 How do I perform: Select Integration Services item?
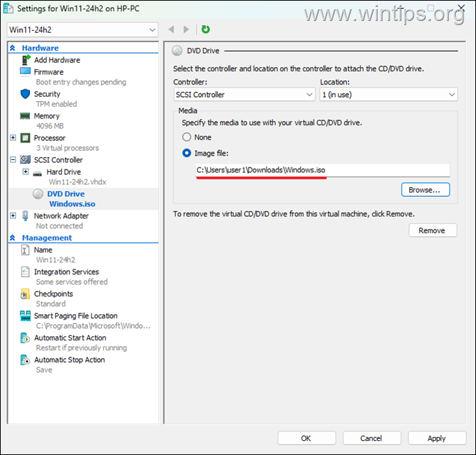(x=66, y=271)
